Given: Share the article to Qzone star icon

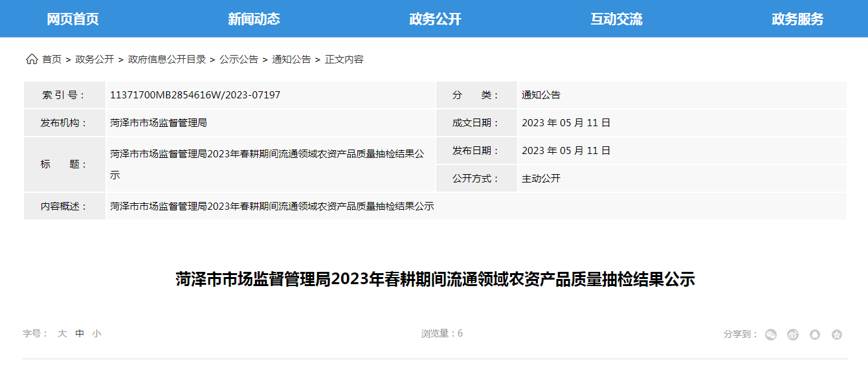Looking at the screenshot, I should 837,335.
